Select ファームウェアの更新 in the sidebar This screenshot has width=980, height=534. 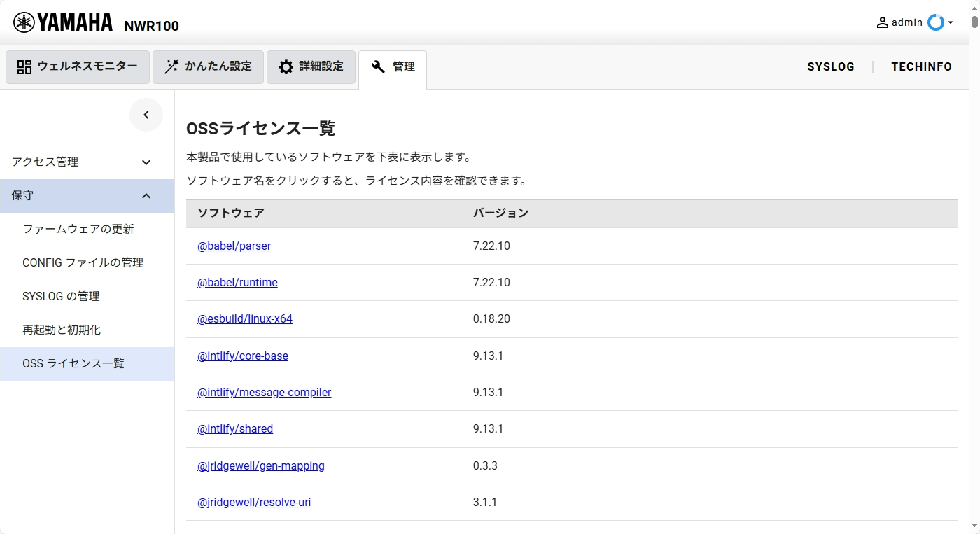pyautogui.click(x=78, y=230)
